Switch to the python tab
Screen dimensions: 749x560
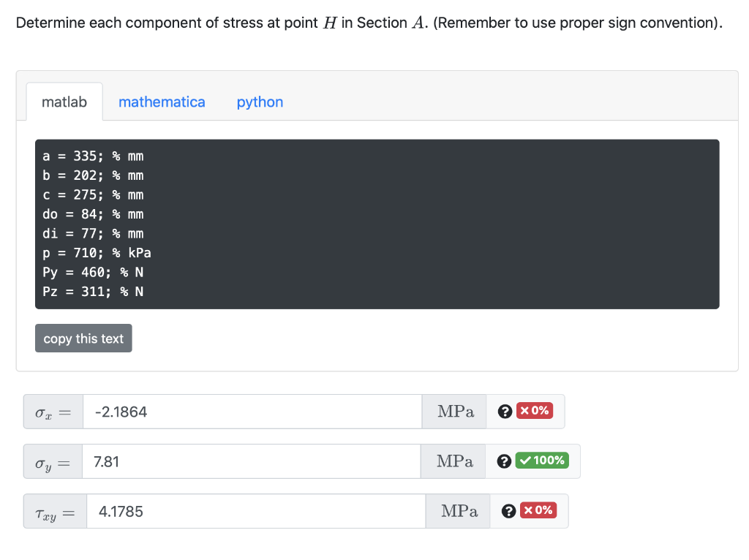coord(260,102)
